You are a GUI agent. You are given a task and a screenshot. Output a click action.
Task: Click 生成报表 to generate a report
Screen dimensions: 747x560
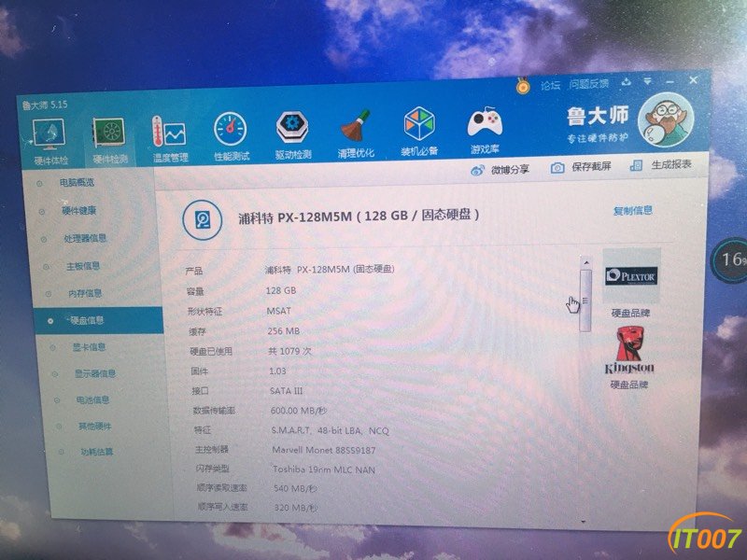pos(661,165)
